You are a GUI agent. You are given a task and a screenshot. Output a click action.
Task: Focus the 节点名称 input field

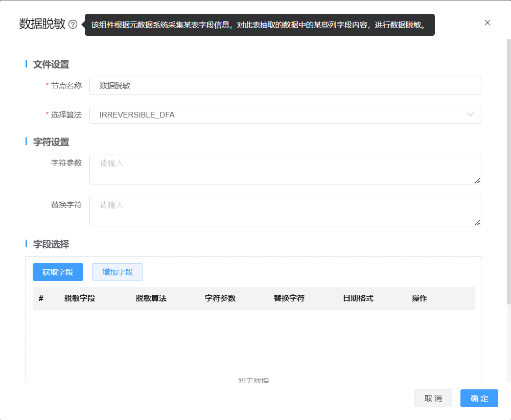click(285, 86)
